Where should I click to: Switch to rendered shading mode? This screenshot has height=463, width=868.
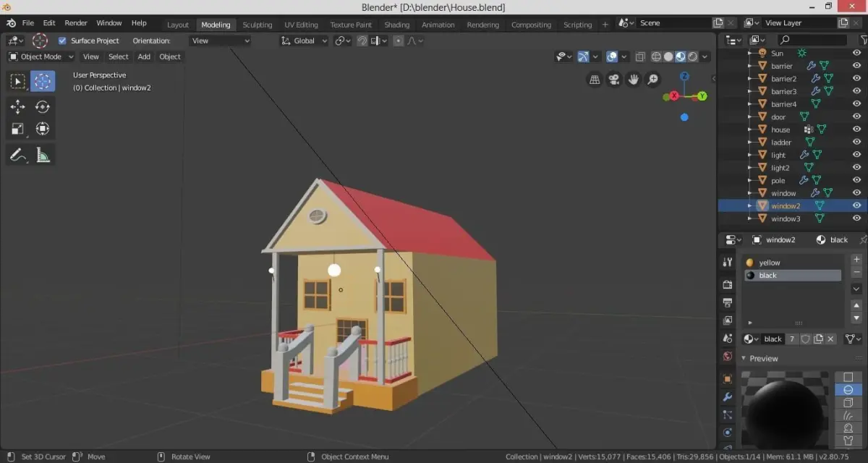[x=693, y=56]
